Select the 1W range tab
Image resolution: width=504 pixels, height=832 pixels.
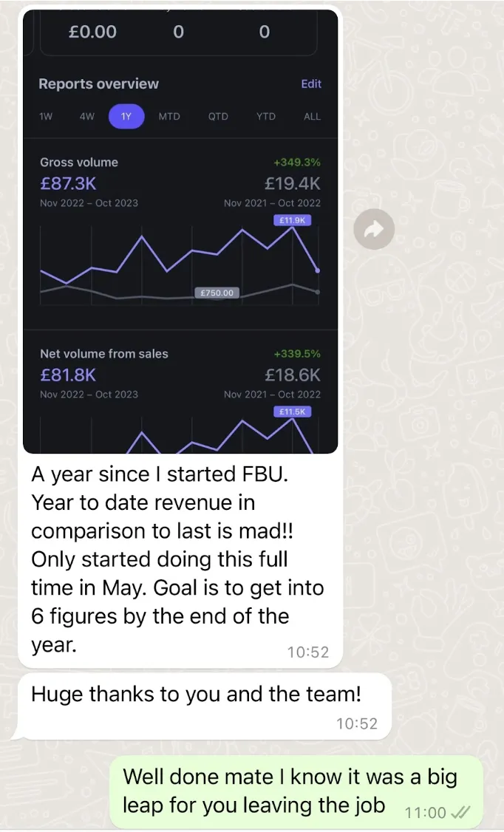pyautogui.click(x=46, y=116)
